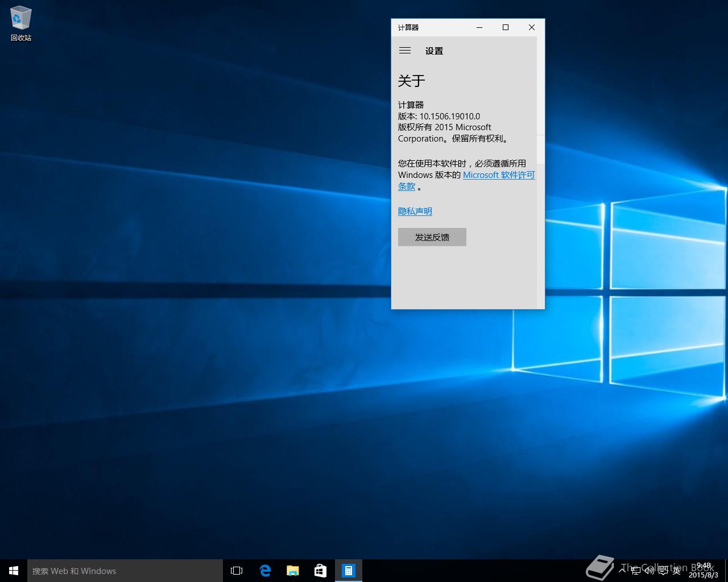Open the volume tray icon
The image size is (728, 582).
(x=650, y=570)
